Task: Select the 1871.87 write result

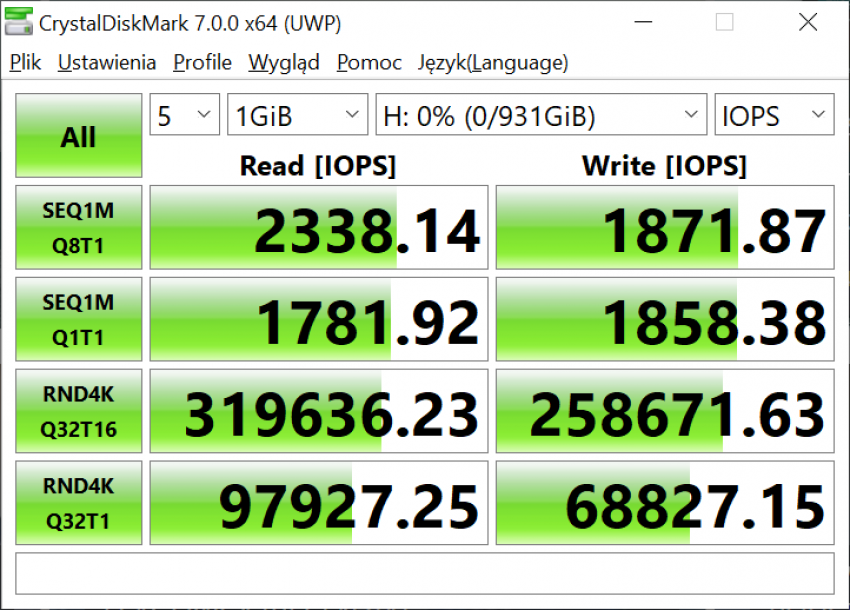Action: click(x=665, y=227)
